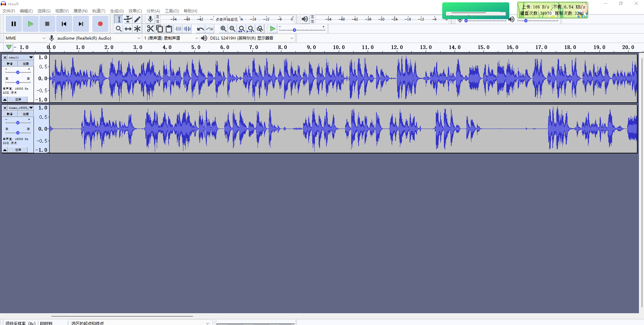This screenshot has height=325, width=644.
Task: Click the Cut scissors icon
Action: point(150,29)
